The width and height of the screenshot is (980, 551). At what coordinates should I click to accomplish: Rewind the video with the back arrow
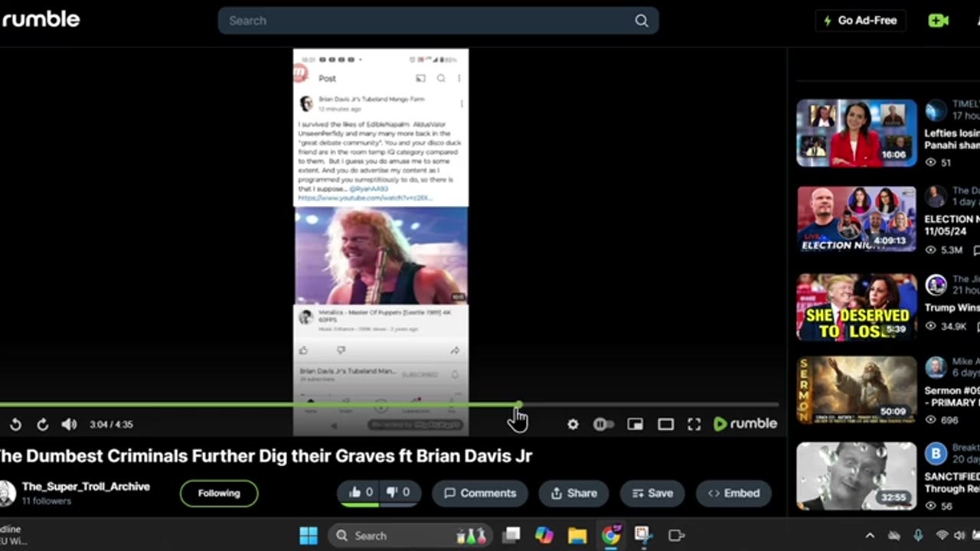click(15, 424)
